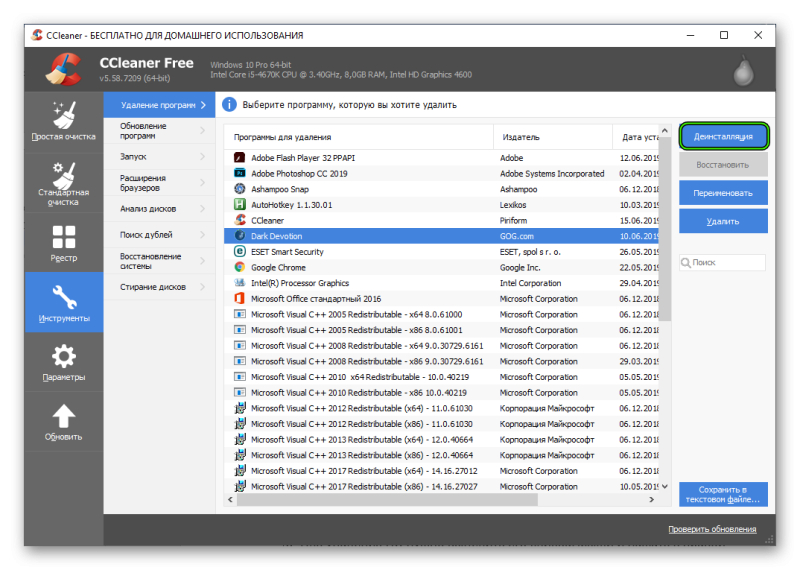Open the Удаление программ tab
This screenshot has width=800, height=570.
tap(159, 105)
